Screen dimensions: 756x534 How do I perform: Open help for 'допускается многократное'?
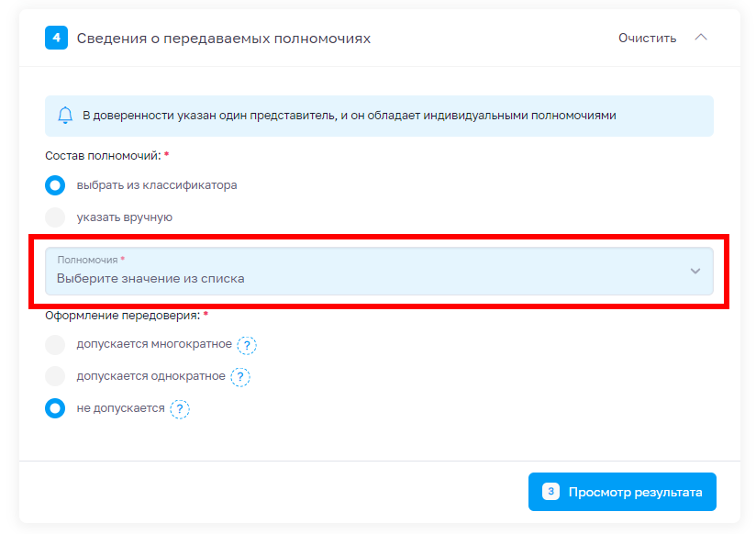coord(247,345)
